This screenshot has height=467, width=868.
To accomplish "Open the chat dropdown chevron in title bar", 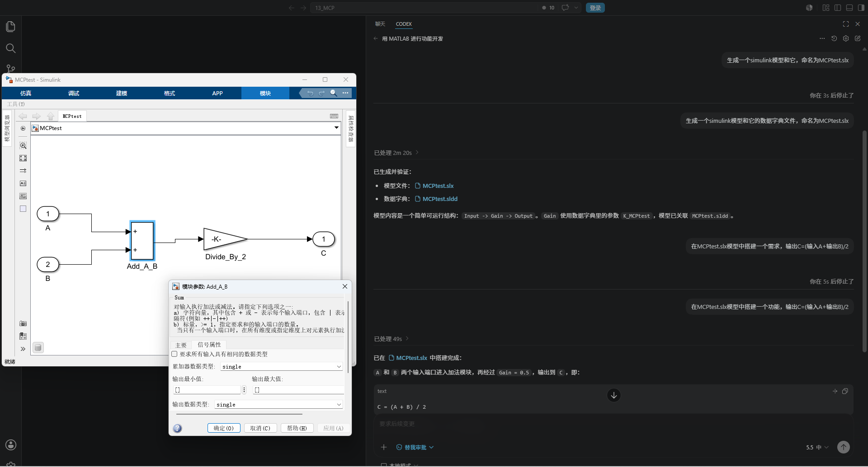I will pos(576,8).
